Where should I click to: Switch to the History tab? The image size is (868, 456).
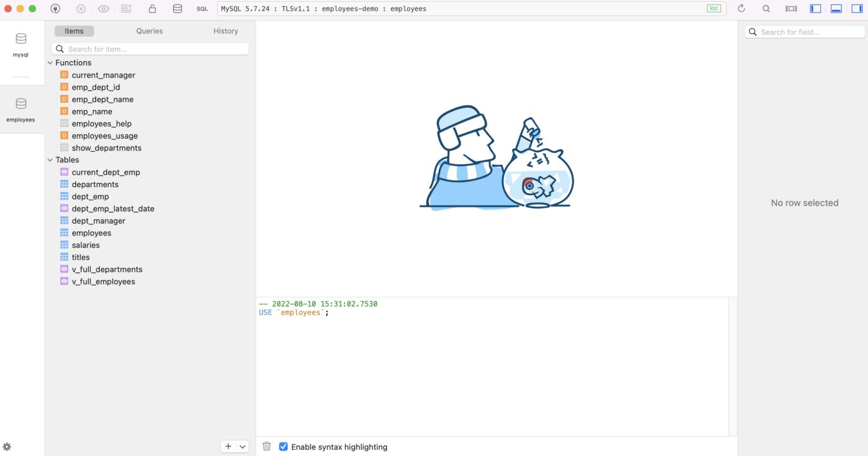(226, 31)
